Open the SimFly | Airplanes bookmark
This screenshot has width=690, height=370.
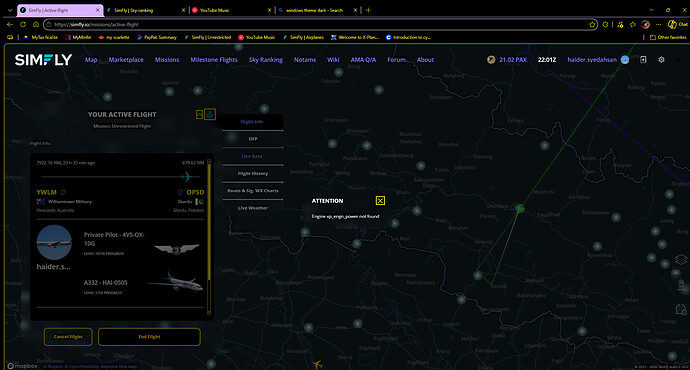(x=303, y=37)
